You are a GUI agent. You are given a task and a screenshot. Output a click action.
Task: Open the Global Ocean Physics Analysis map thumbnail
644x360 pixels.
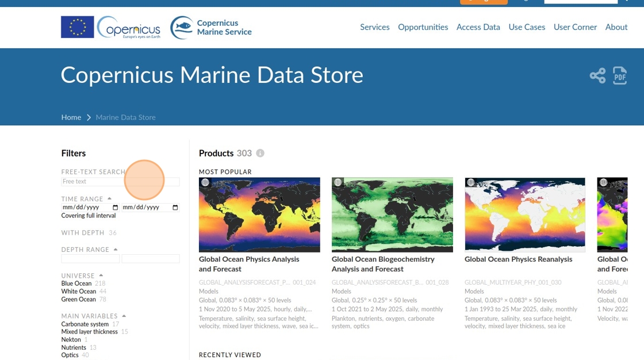click(x=259, y=215)
